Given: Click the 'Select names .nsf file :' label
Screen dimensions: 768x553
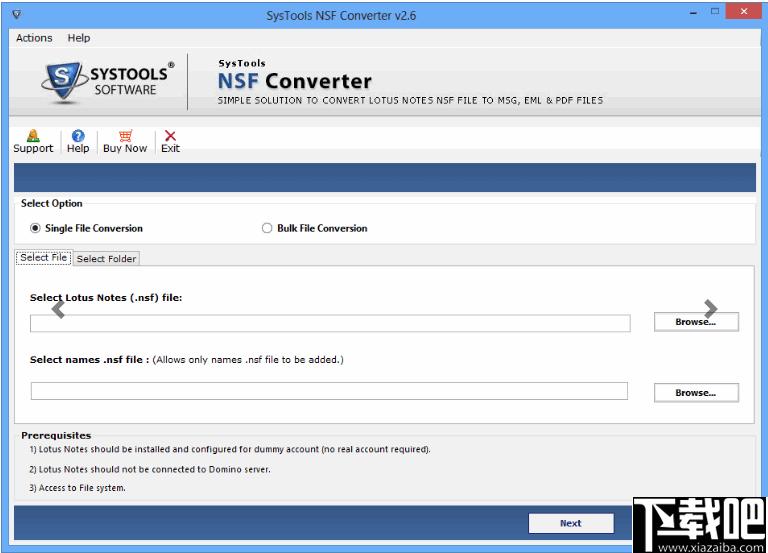Looking at the screenshot, I should [89, 360].
